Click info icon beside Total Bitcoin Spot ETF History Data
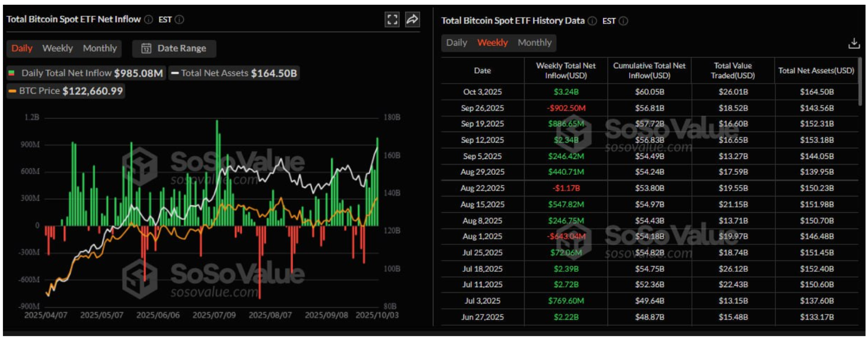This screenshot has width=868, height=340. [592, 21]
